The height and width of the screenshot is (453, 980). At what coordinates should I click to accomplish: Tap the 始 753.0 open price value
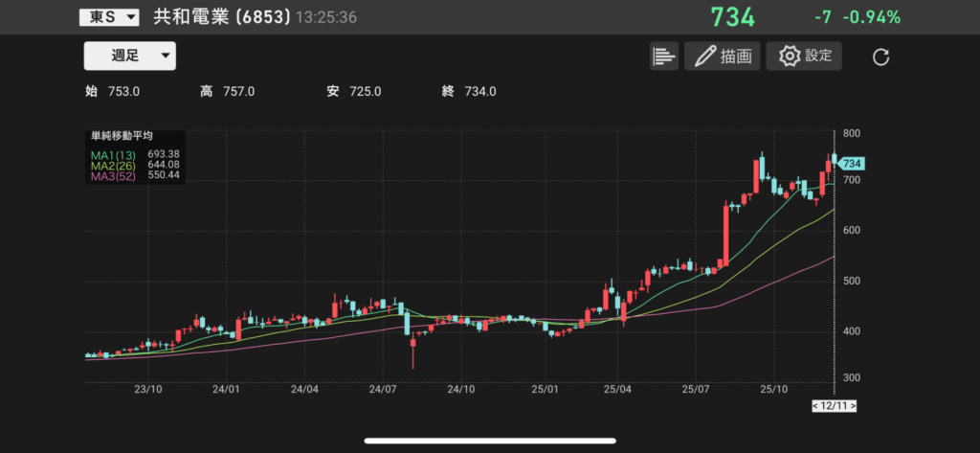click(113, 92)
